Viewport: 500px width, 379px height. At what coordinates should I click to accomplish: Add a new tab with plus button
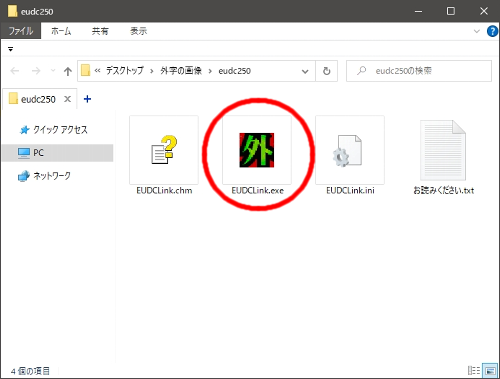click(87, 99)
